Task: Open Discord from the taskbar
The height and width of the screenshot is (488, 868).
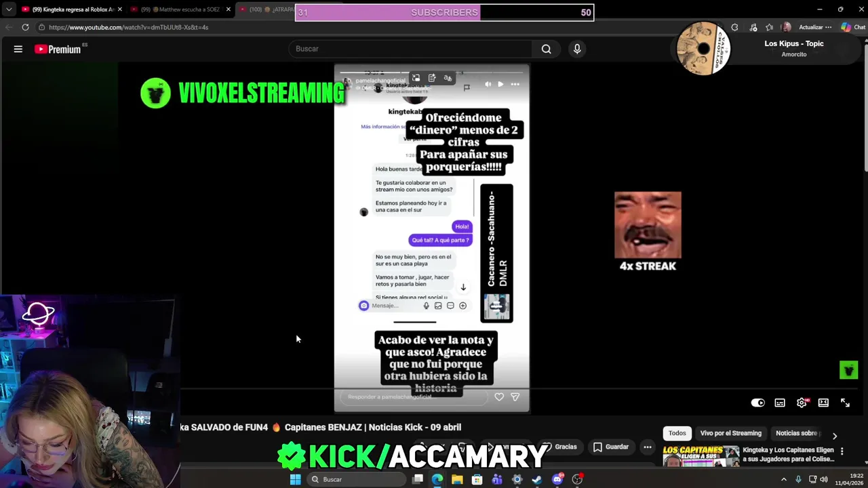Action: pos(557,479)
